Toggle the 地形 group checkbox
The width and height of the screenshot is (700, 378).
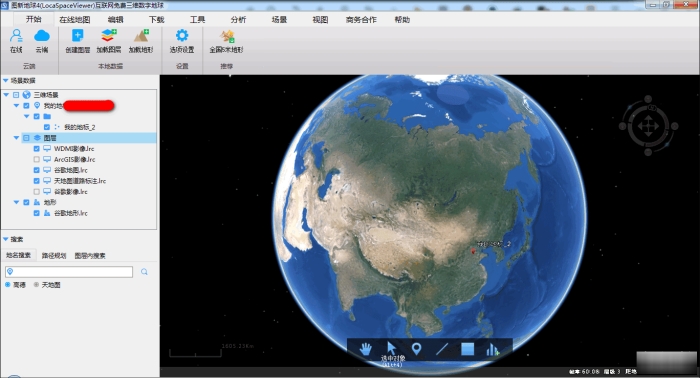[26, 202]
